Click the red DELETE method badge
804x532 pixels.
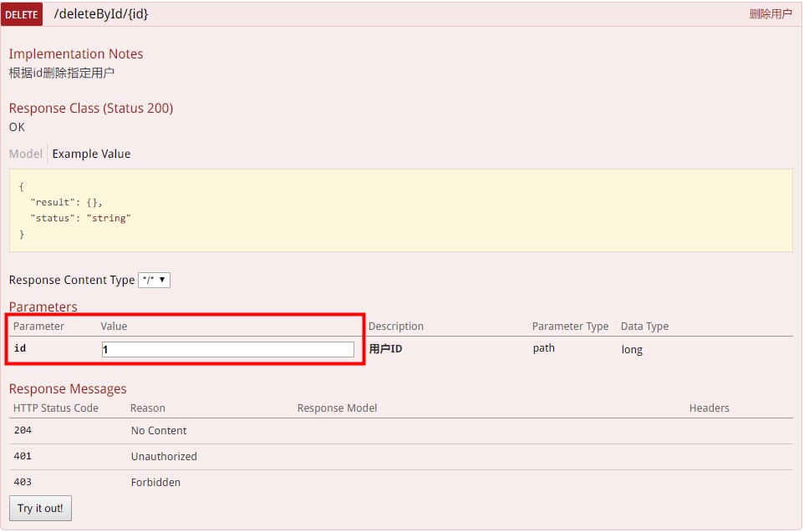[22, 14]
